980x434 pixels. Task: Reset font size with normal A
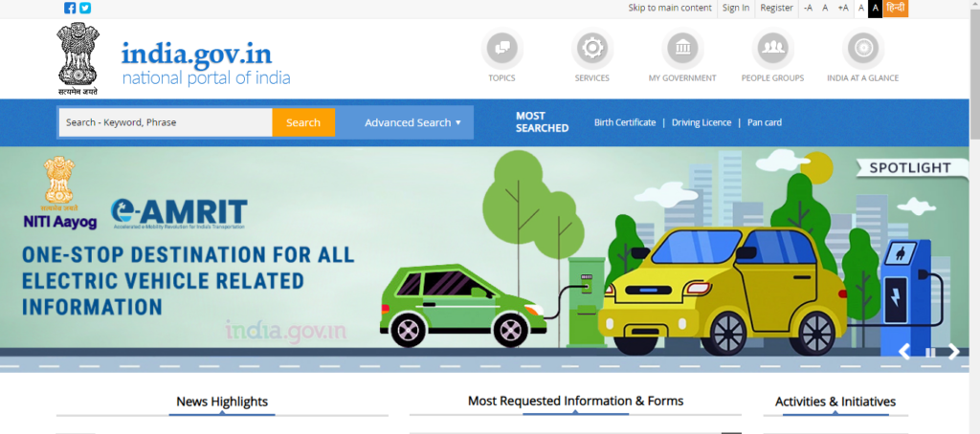[x=825, y=8]
